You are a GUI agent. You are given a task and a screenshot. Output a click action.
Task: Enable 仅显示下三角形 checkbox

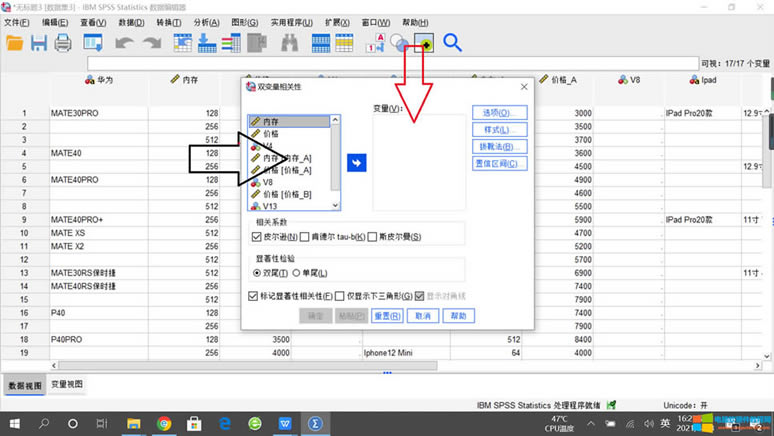341,296
